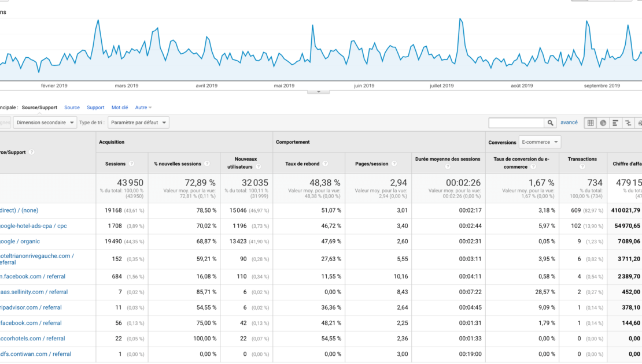Screen dimensions: 642x364
Task: Switch to pie chart percentage view
Action: (x=603, y=123)
